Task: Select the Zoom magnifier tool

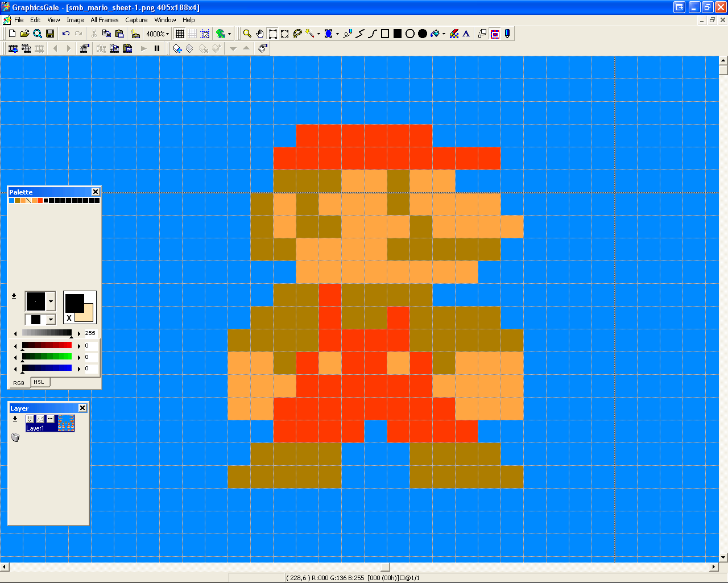Action: pyautogui.click(x=247, y=34)
